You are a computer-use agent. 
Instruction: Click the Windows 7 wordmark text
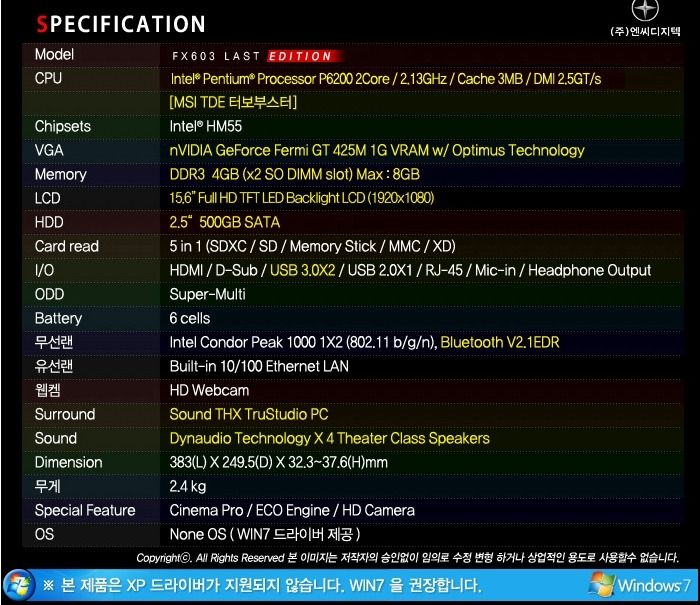click(x=654, y=585)
